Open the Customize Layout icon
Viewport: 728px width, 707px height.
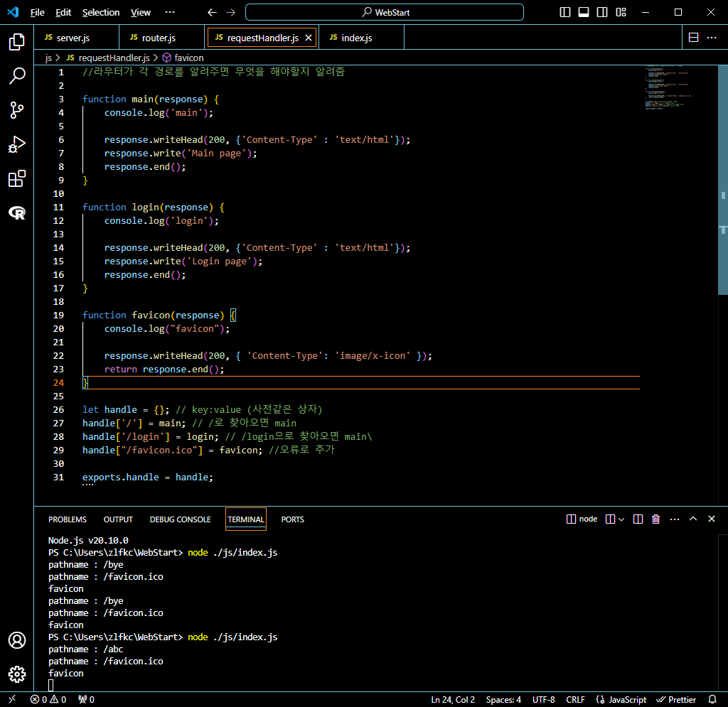point(621,13)
